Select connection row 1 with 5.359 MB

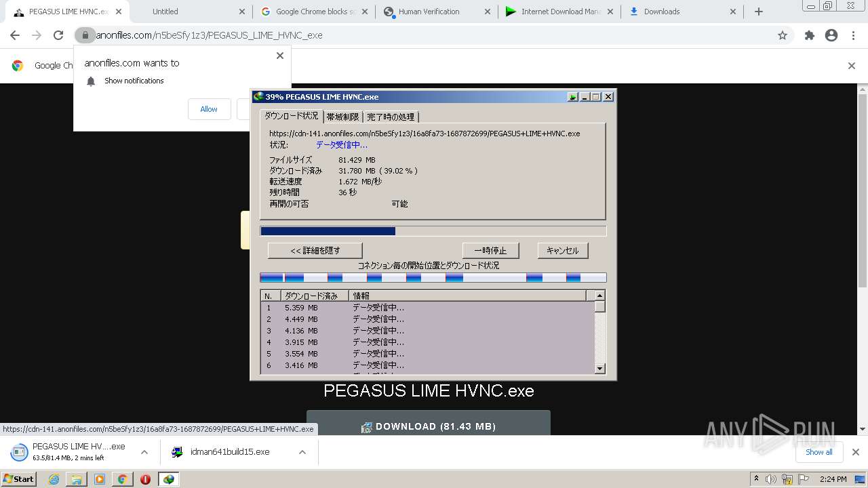click(427, 308)
